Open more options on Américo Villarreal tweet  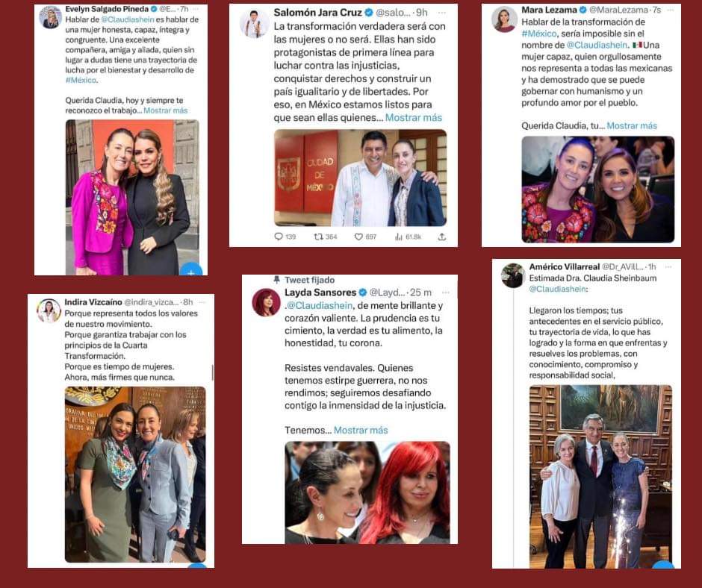pyautogui.click(x=668, y=267)
